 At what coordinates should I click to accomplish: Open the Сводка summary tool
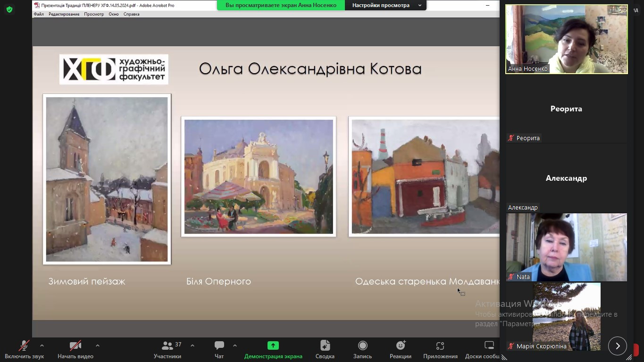click(x=325, y=350)
